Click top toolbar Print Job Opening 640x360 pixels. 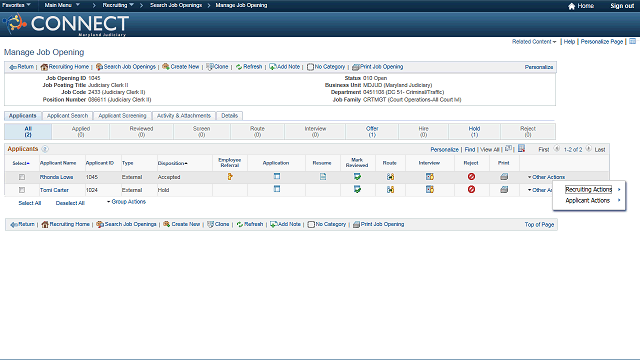378,67
